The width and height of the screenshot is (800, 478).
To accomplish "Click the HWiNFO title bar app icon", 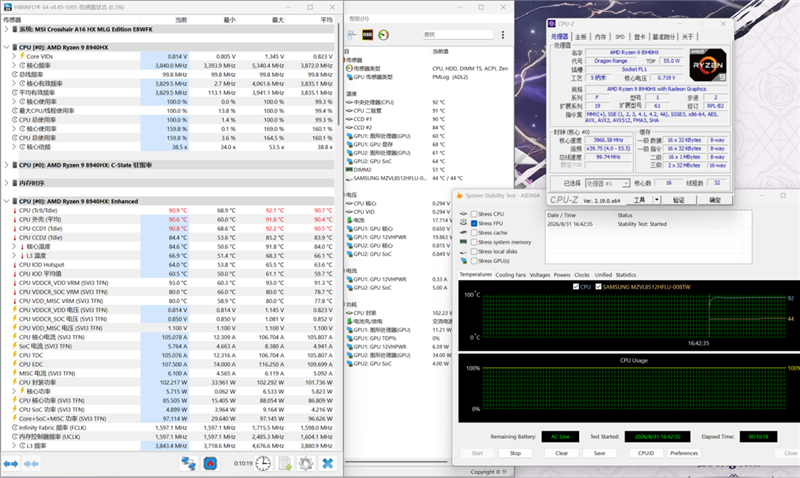I will click(x=7, y=7).
